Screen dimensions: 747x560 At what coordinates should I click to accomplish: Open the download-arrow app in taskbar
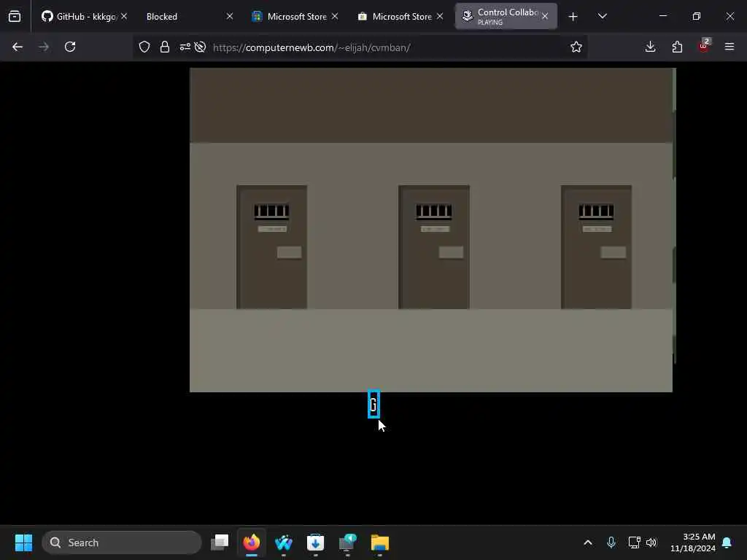(315, 542)
